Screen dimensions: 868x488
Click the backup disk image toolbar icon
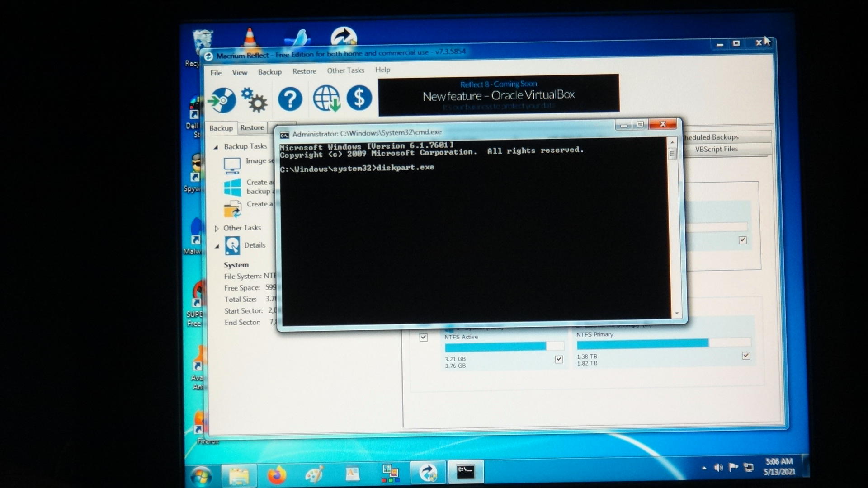point(222,100)
